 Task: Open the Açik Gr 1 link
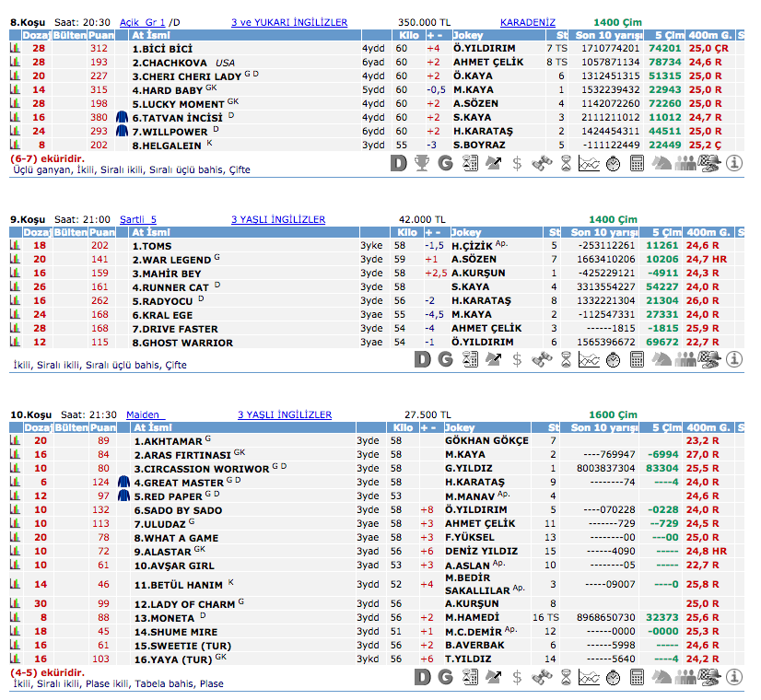pyautogui.click(x=141, y=21)
